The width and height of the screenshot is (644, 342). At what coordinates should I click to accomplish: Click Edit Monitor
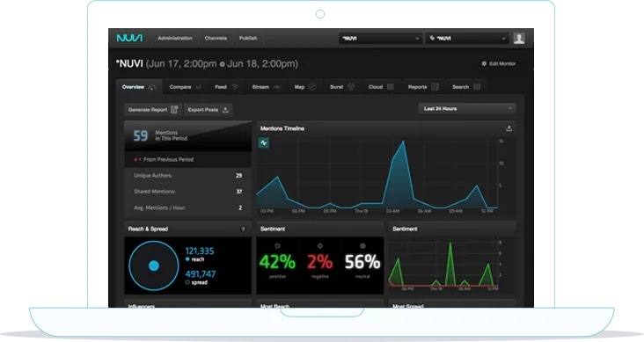coord(499,63)
